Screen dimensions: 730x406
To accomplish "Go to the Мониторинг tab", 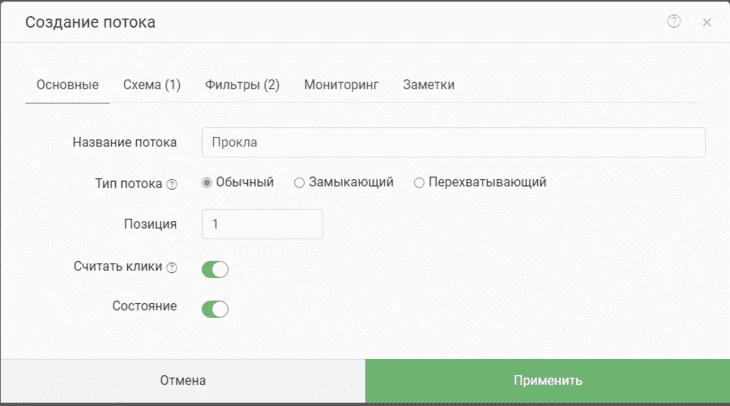I will pyautogui.click(x=341, y=85).
